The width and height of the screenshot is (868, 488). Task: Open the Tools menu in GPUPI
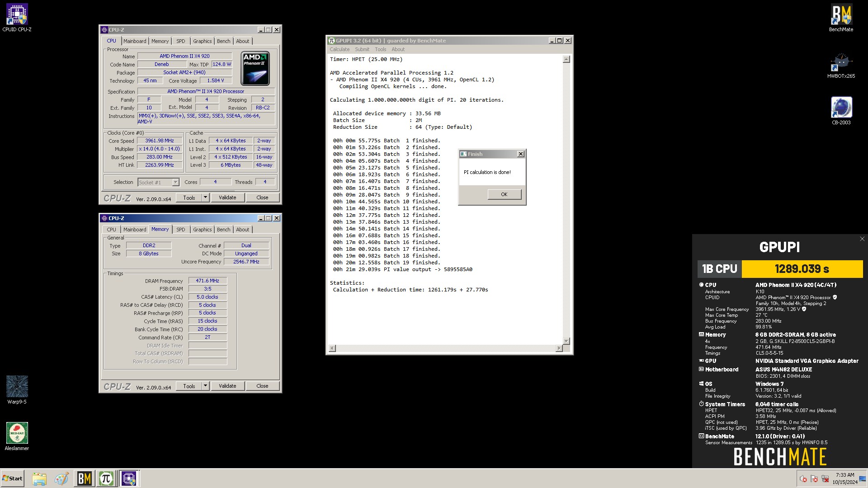[x=381, y=49]
